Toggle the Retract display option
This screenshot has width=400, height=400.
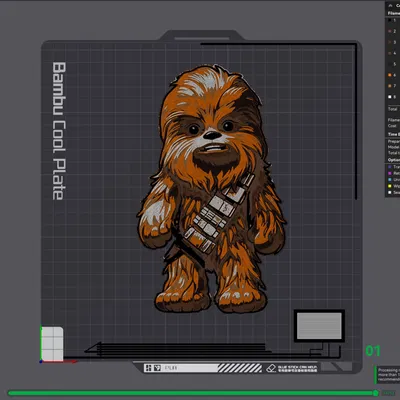[390, 173]
